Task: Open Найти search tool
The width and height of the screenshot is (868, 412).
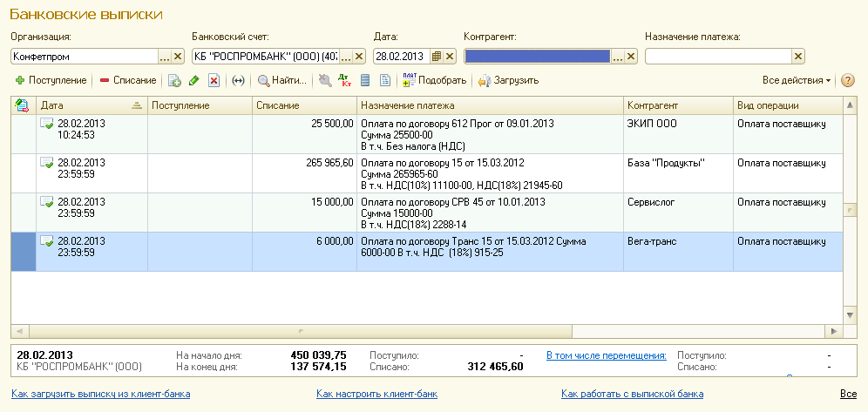Action: [281, 80]
